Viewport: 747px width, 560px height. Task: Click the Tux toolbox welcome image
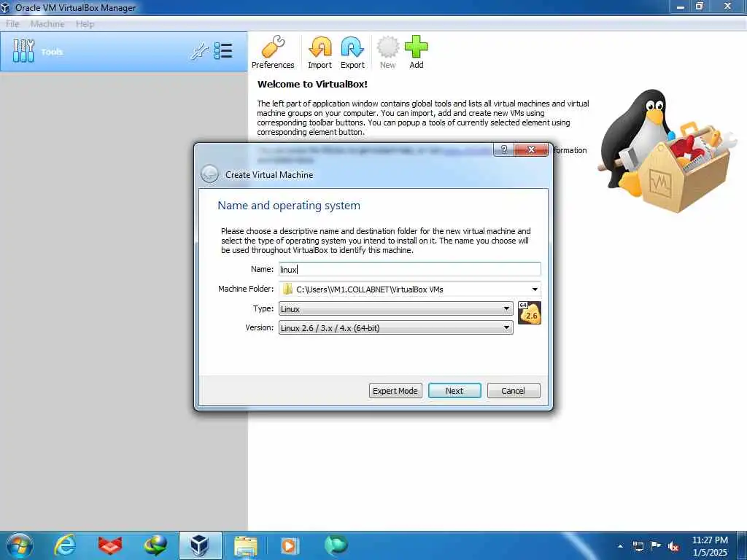(667, 150)
